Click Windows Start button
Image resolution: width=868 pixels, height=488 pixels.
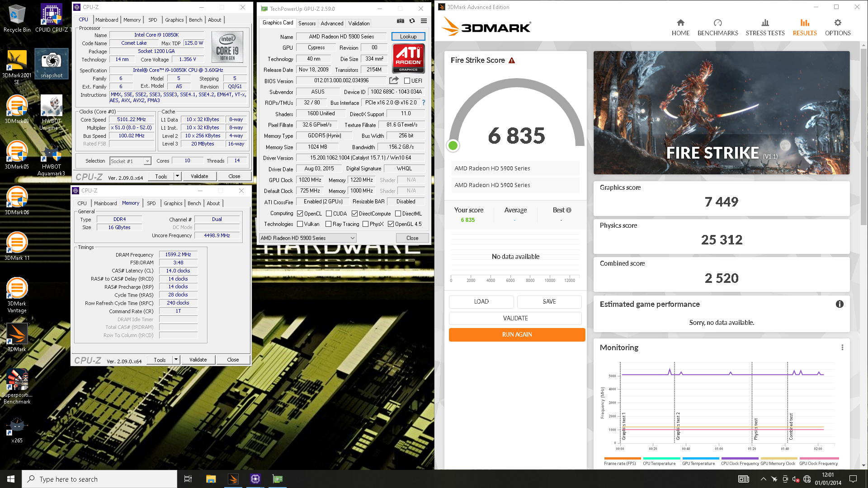coord(11,479)
